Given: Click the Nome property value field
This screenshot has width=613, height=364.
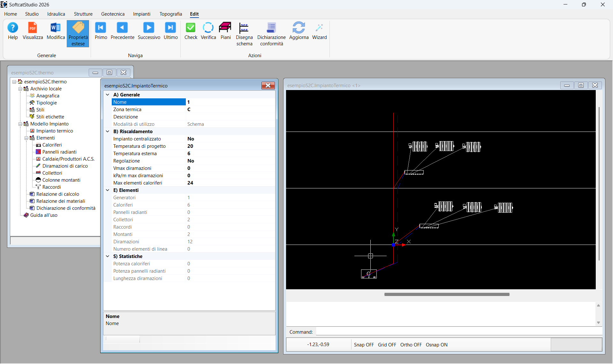Looking at the screenshot, I should tap(230, 102).
